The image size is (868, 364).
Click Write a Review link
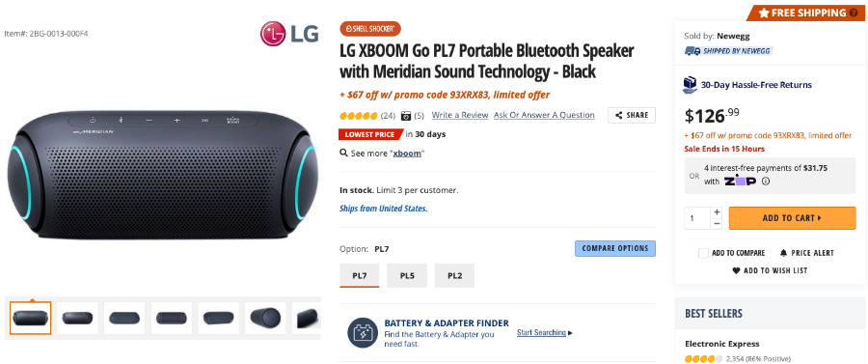click(460, 115)
